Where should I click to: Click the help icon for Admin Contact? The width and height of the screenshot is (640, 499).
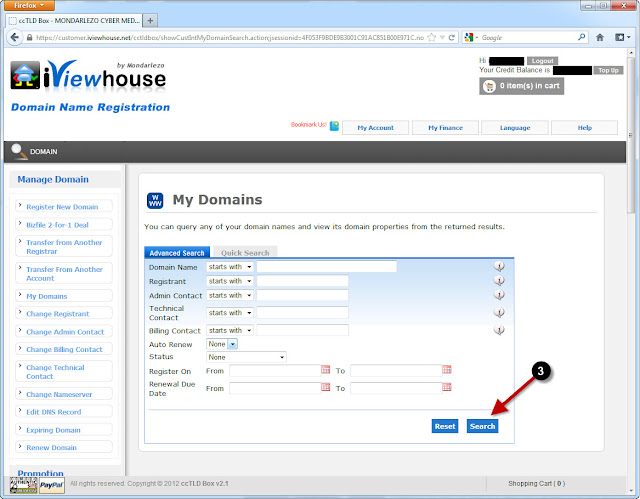pos(499,295)
